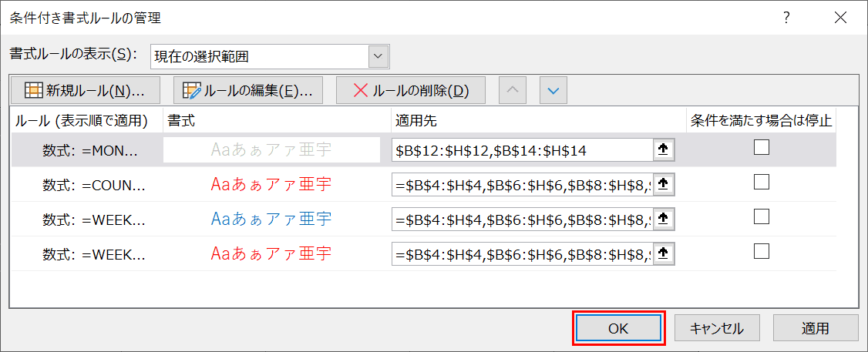Click the 条件を満たす場合は停止 column header
Image resolution: width=868 pixels, height=352 pixels.
click(762, 121)
